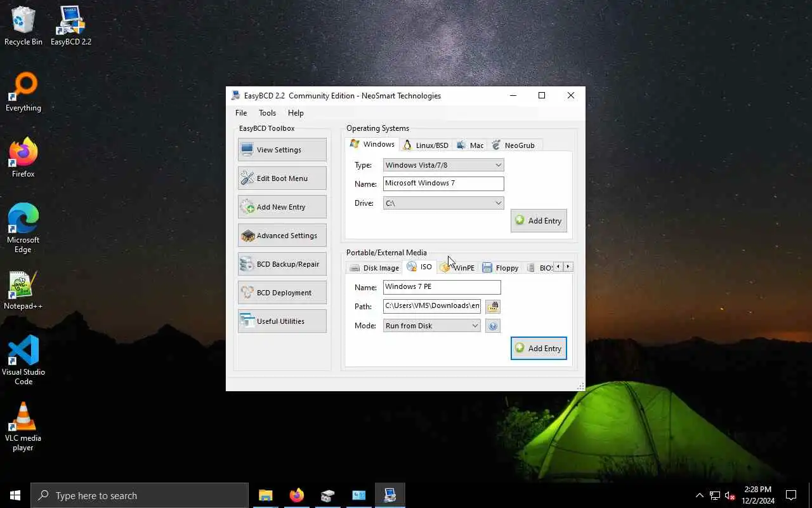
Task: Select EasyBCD 2.2 desktop shortcut
Action: (71, 27)
